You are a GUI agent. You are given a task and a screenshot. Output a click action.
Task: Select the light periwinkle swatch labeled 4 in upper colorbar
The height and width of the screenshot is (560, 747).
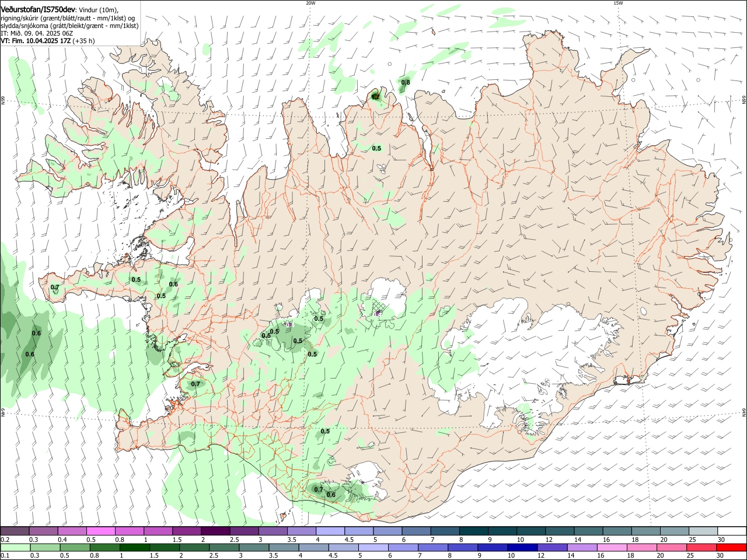[x=330, y=531]
